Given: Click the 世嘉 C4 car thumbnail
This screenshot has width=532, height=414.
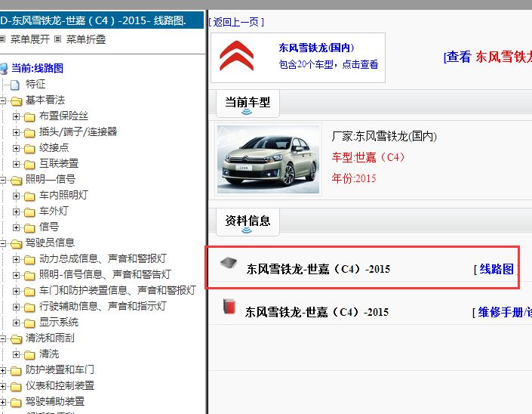Looking at the screenshot, I should pos(268,159).
